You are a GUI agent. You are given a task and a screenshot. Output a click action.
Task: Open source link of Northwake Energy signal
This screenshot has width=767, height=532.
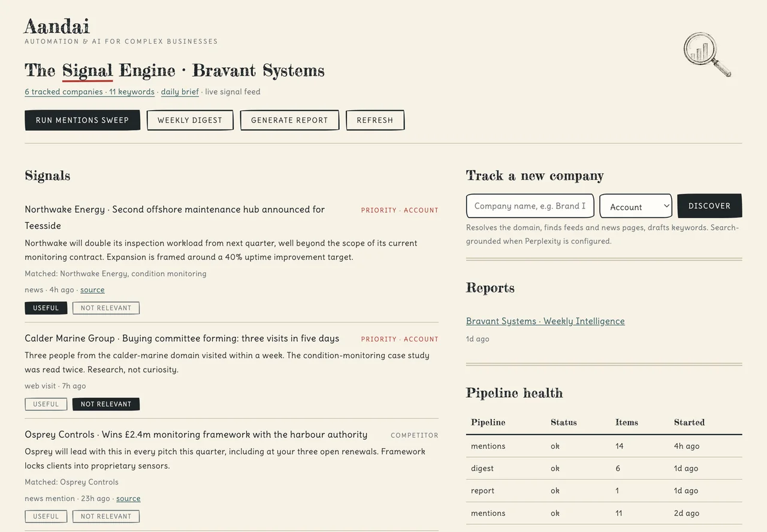[92, 290]
